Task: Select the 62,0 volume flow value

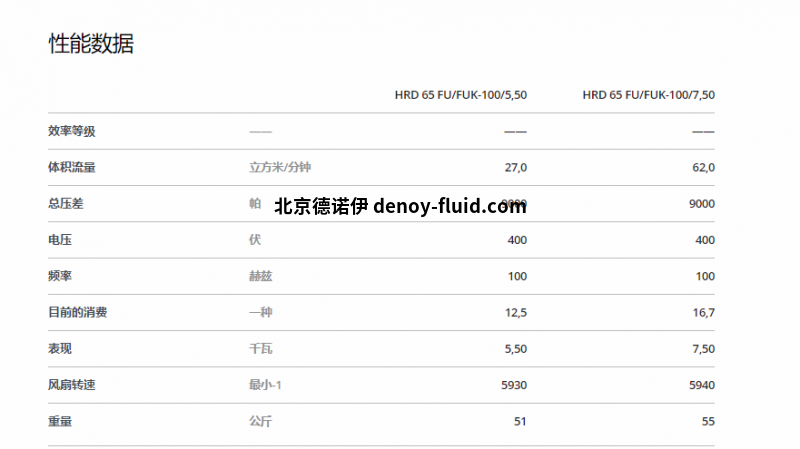Action: 703,167
